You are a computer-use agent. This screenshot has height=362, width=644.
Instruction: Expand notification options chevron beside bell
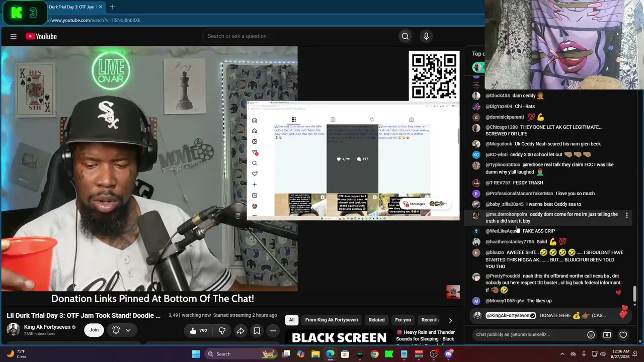tap(128, 330)
